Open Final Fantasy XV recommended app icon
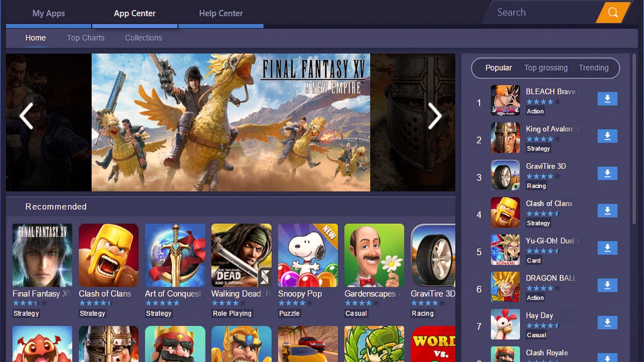 [x=42, y=255]
